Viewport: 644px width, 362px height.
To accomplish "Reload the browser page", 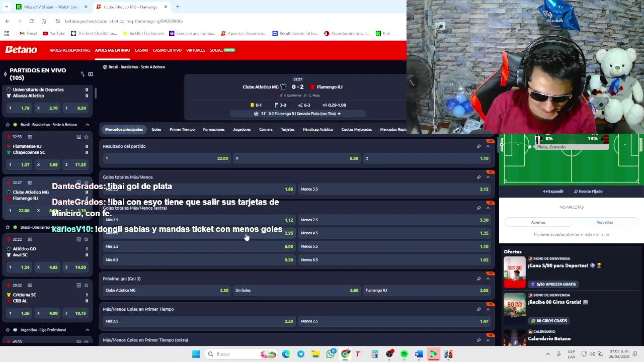I will click(31, 21).
